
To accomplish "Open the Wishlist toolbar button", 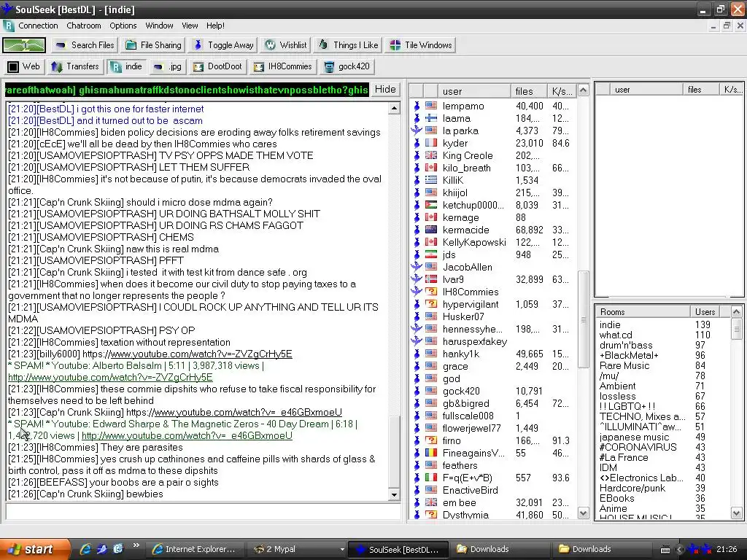I will tap(285, 45).
